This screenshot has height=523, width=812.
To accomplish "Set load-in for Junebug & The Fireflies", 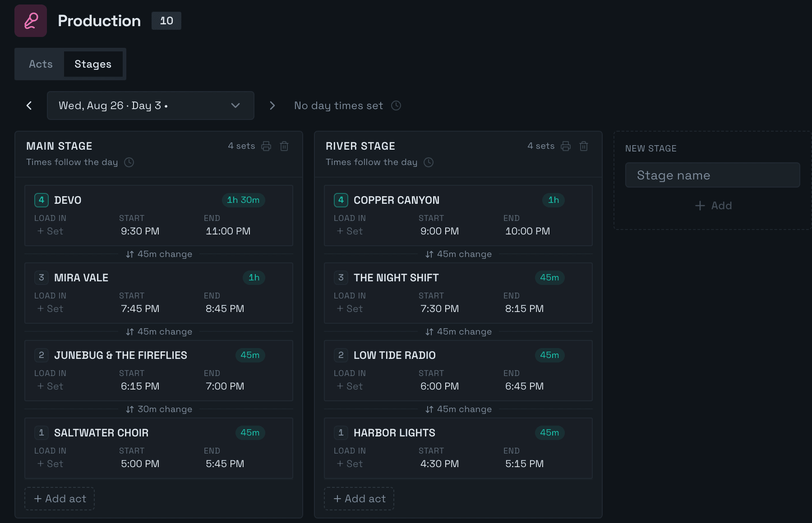I will coord(50,386).
